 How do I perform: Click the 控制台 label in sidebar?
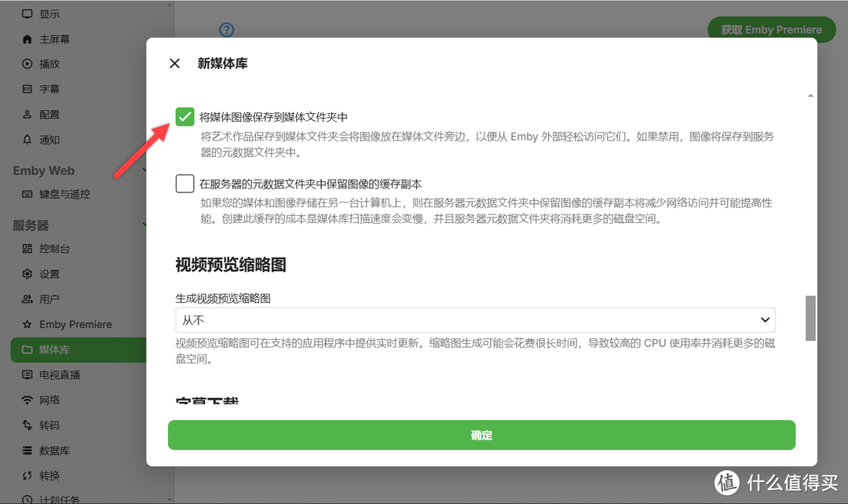55,249
